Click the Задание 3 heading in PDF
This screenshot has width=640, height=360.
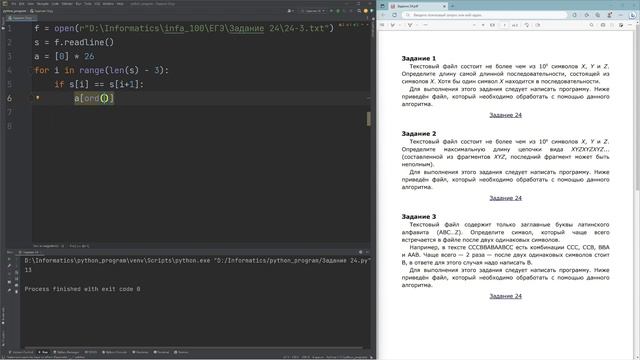click(x=419, y=216)
